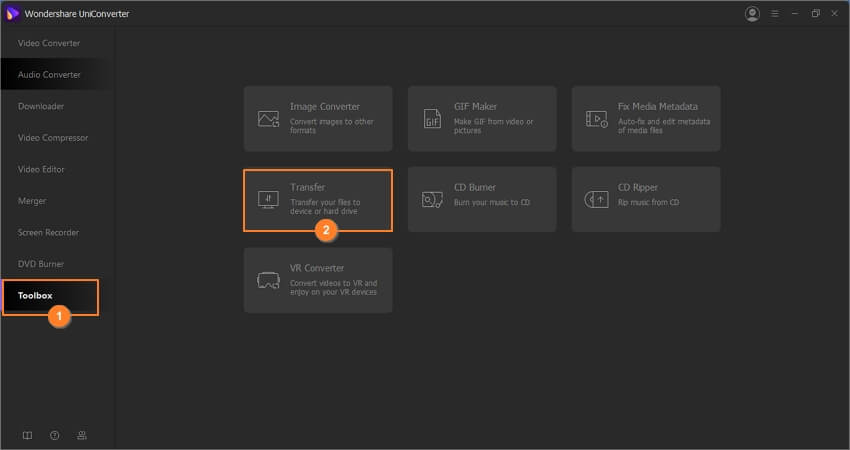Open the Video Converter section
Viewport: 850px width, 450px height.
(x=49, y=43)
